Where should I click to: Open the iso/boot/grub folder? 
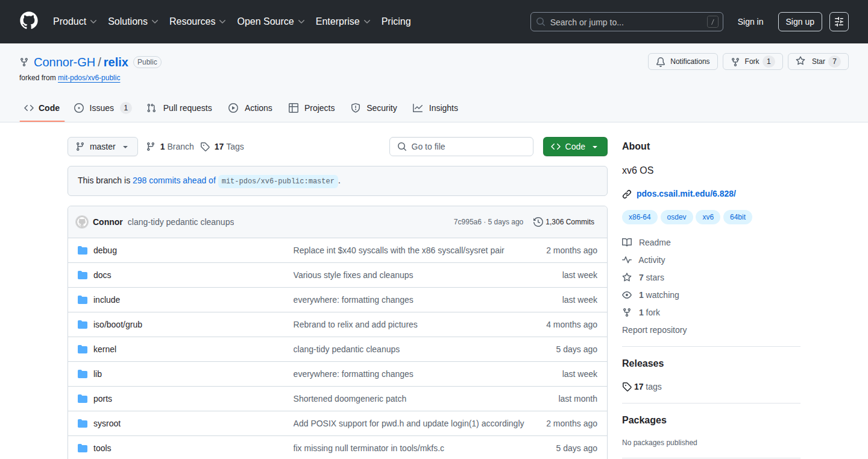[118, 324]
